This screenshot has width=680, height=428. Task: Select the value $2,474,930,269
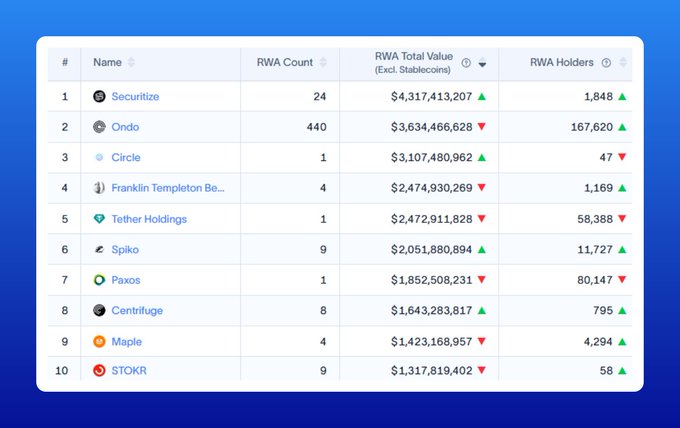(432, 188)
